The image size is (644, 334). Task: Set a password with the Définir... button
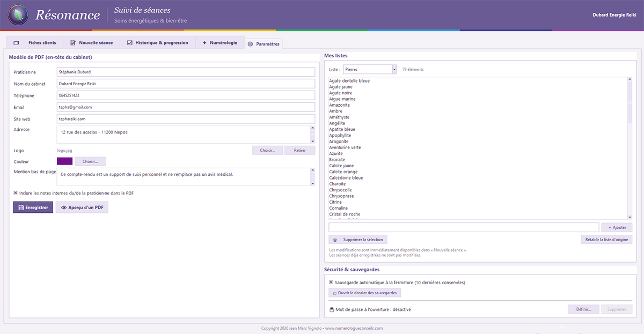(x=584, y=309)
